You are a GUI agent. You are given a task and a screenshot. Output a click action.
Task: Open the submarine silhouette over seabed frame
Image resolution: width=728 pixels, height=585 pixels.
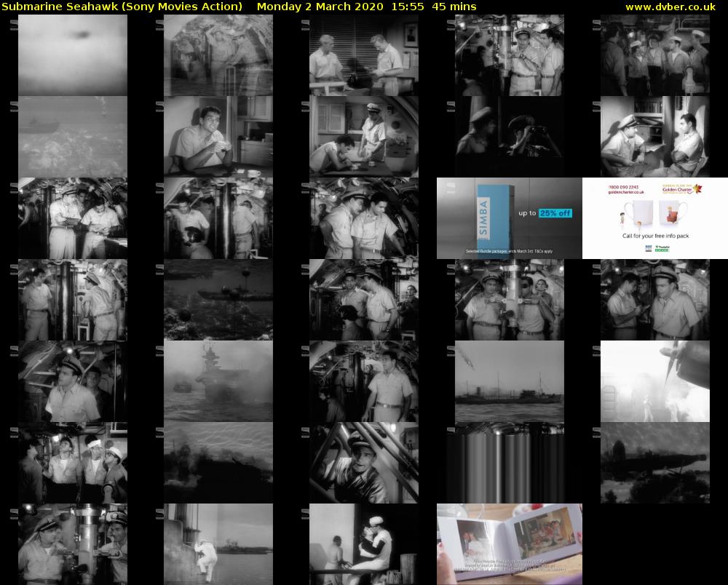(73, 137)
